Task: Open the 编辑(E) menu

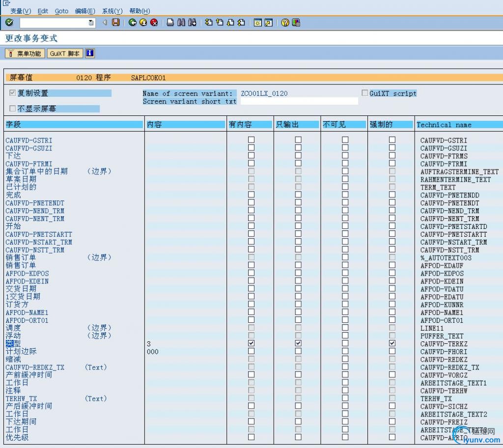Action: coord(85,11)
